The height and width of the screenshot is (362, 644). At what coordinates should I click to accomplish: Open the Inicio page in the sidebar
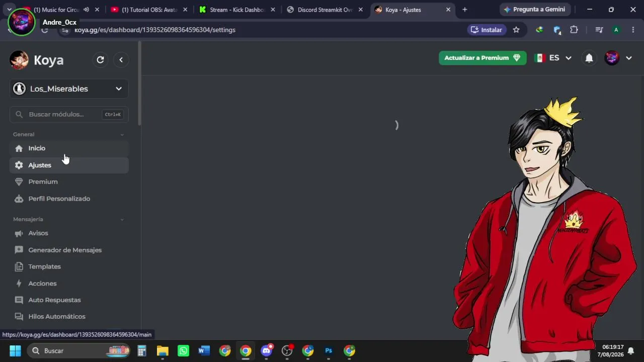(69, 148)
